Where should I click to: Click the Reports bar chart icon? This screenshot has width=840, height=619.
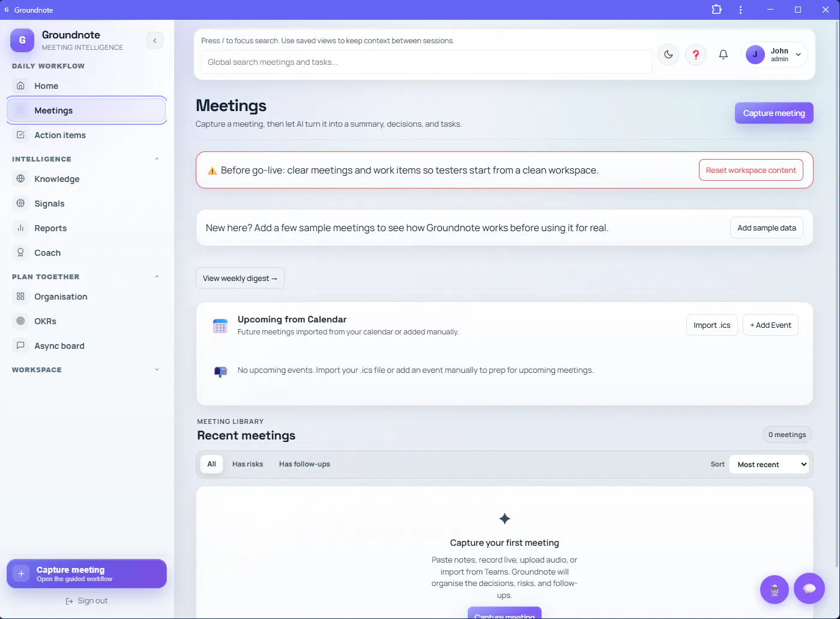click(x=21, y=228)
